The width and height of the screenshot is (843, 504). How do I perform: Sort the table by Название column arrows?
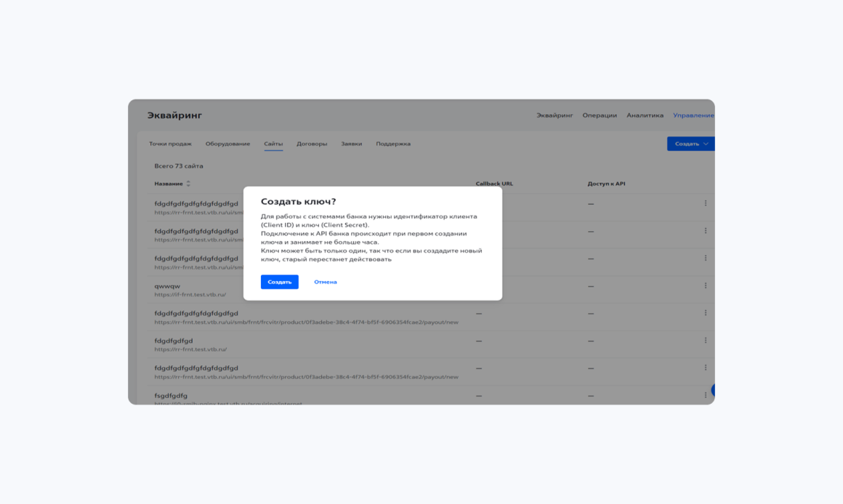(x=188, y=184)
